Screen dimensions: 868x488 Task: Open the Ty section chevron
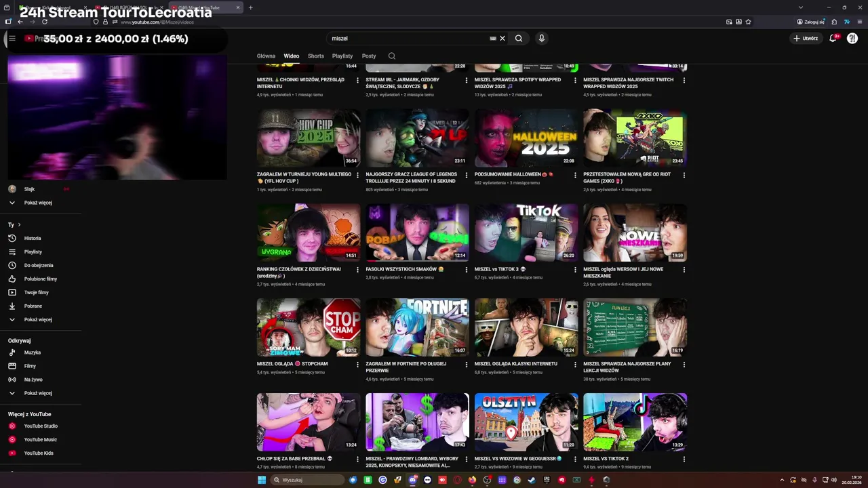click(19, 225)
